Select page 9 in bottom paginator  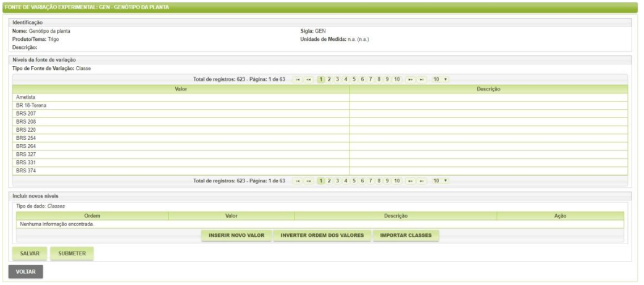click(x=387, y=181)
